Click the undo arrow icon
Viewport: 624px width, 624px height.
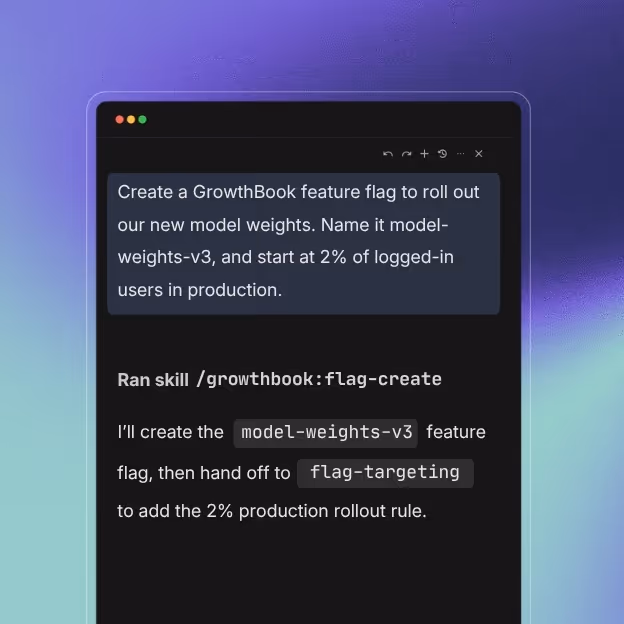point(388,154)
